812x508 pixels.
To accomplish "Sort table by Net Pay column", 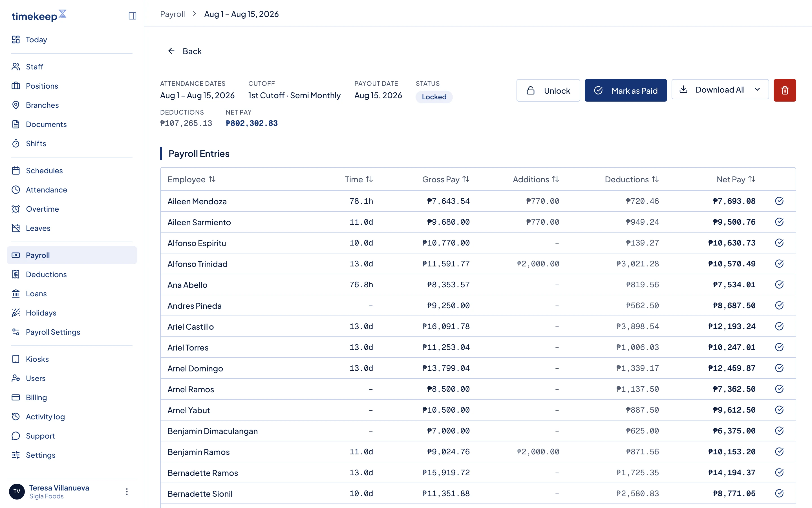I will point(736,179).
